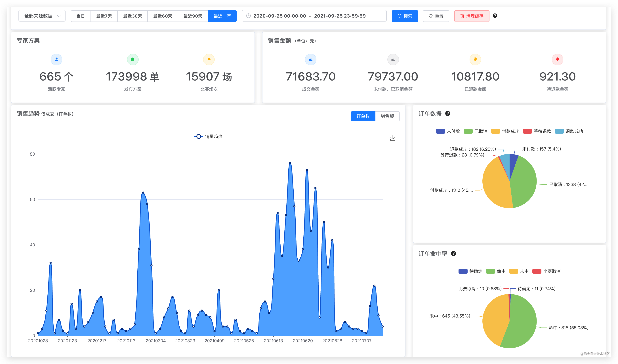
Task: Click the published plans clipboard icon
Action: pyautogui.click(x=133, y=59)
